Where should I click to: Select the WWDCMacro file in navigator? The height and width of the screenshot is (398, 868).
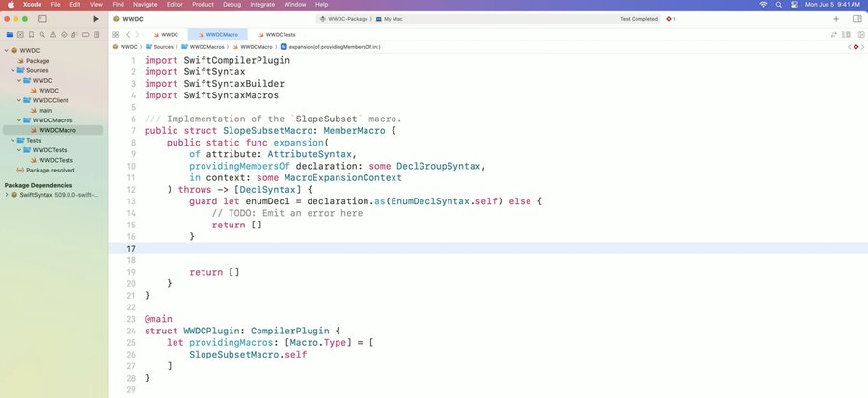[53, 130]
